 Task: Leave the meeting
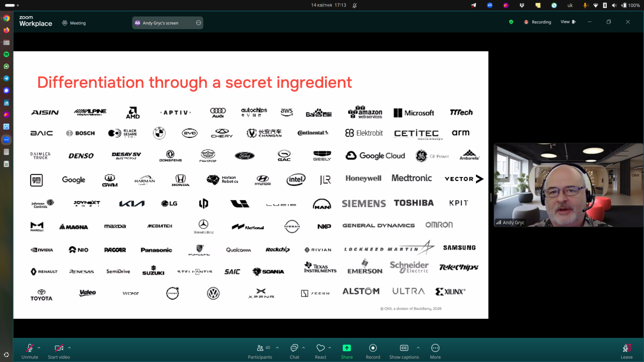(626, 348)
